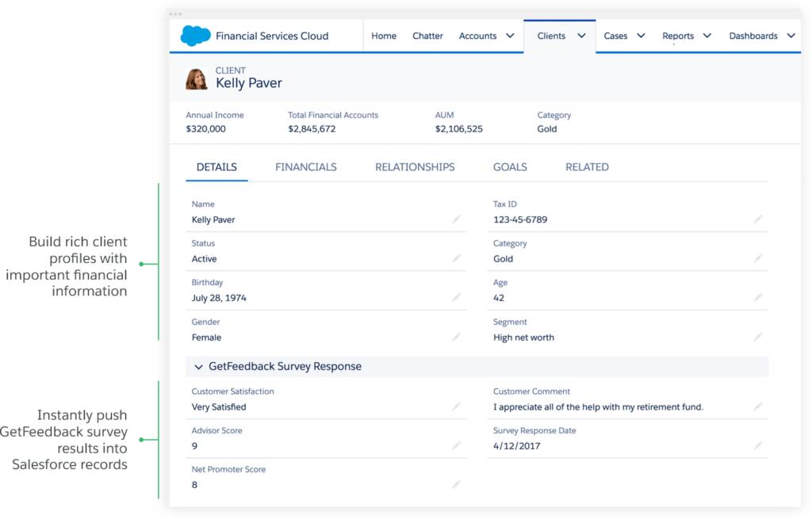
Task: Click the Annual Income value $320,000
Action: point(205,129)
